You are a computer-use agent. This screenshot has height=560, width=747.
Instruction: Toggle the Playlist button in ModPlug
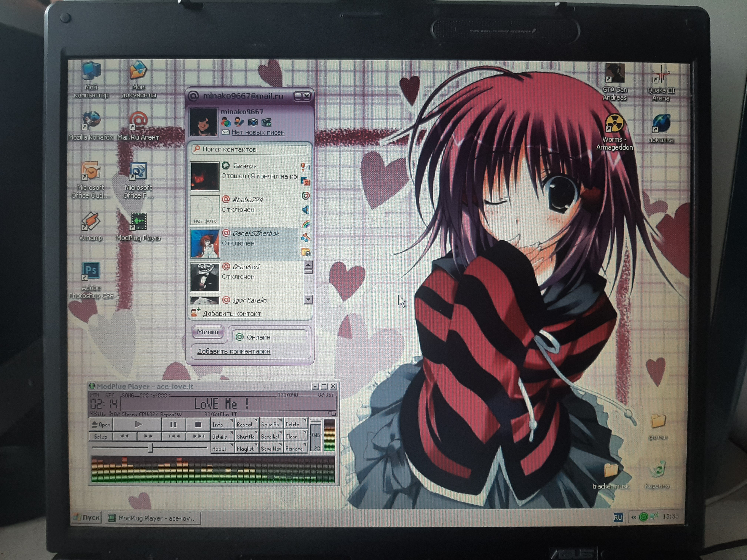pyautogui.click(x=245, y=449)
